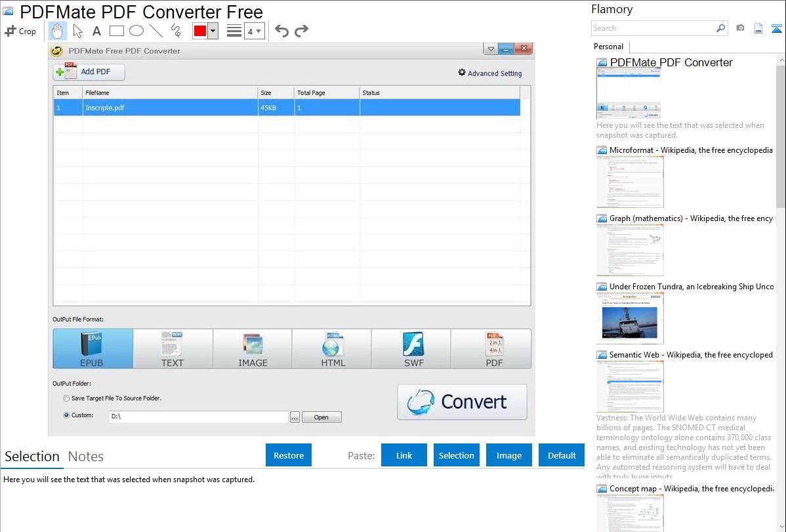Image resolution: width=786 pixels, height=532 pixels.
Task: Redo the last annotation
Action: pyautogui.click(x=301, y=31)
